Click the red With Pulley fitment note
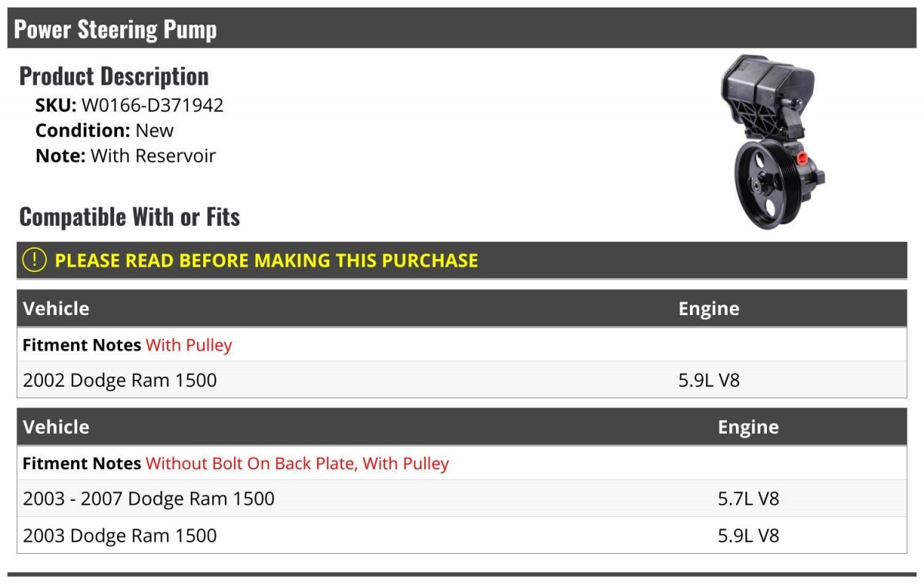 pos(189,345)
